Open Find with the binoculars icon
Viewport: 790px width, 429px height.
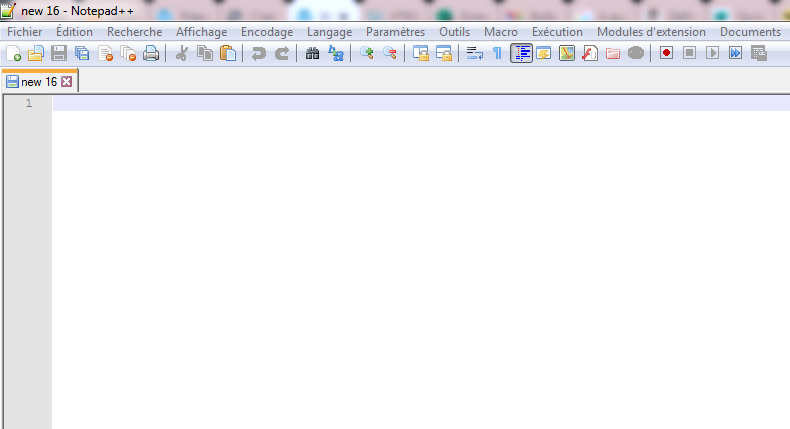point(312,53)
